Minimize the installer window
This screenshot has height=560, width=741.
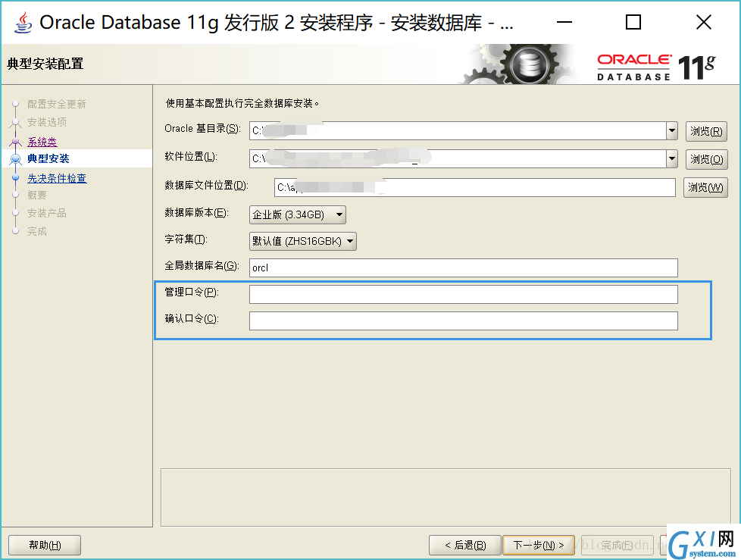pos(564,22)
